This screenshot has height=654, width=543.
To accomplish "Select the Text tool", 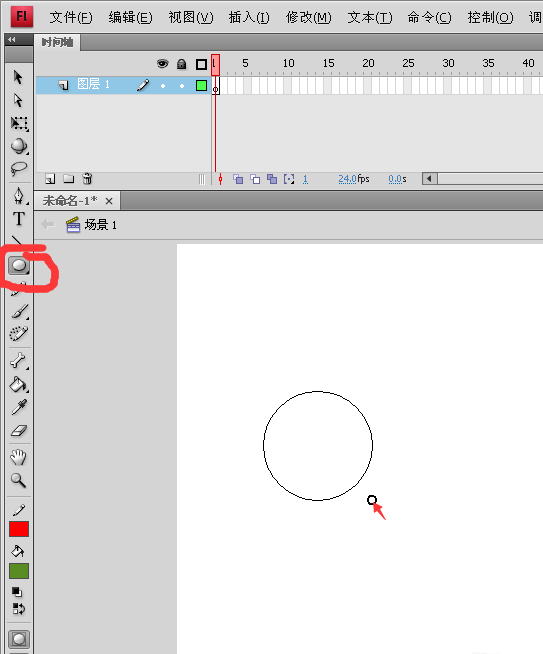I will pyautogui.click(x=19, y=219).
